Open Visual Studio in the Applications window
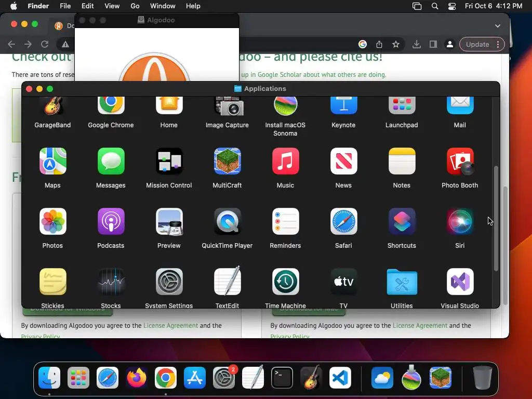Image resolution: width=532 pixels, height=399 pixels. [460, 282]
